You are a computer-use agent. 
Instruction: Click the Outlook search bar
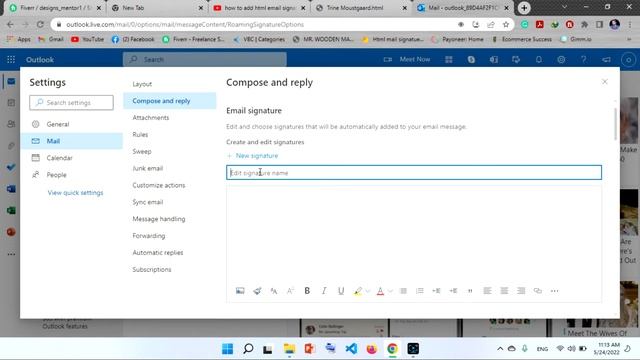(205, 60)
